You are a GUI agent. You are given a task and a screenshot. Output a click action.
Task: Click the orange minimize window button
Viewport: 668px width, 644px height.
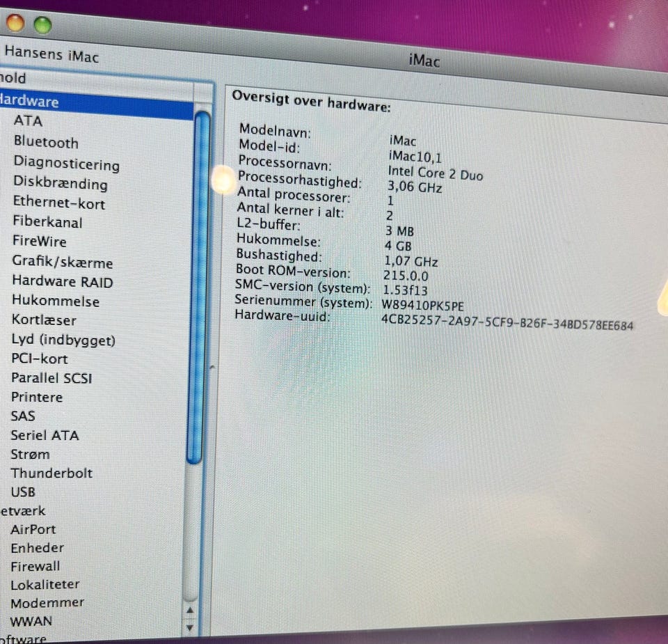point(15,22)
